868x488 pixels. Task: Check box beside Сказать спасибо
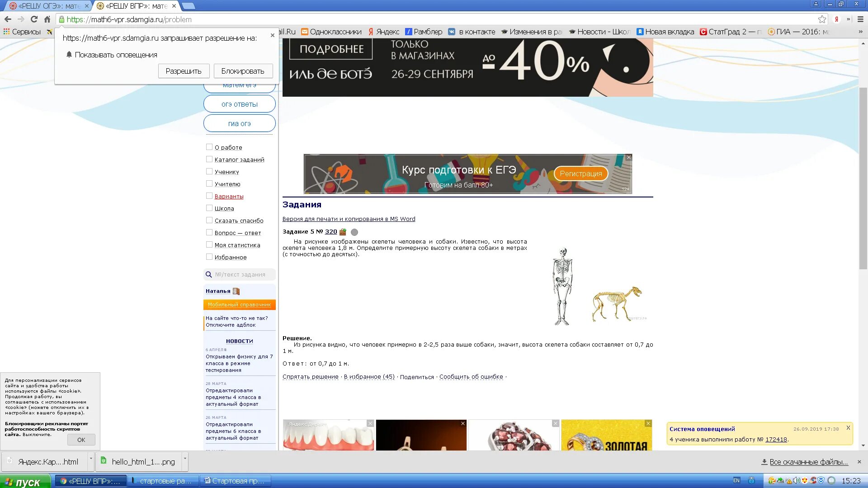(209, 220)
